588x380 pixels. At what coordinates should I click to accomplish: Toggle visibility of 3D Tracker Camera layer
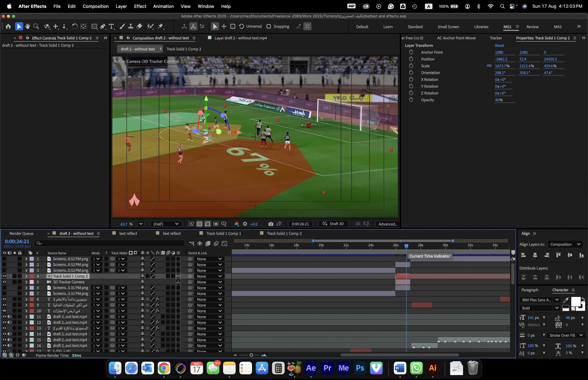coord(4,282)
